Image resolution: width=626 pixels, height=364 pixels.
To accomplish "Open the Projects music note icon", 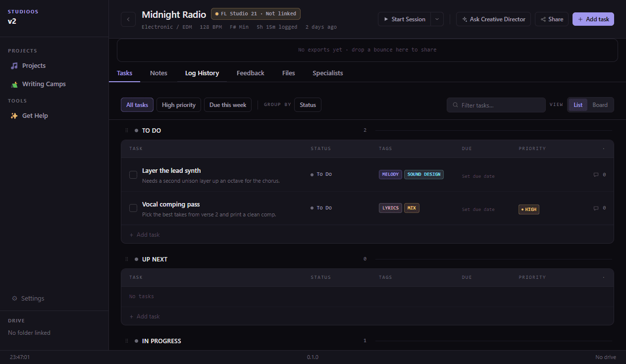I will 14,66.
